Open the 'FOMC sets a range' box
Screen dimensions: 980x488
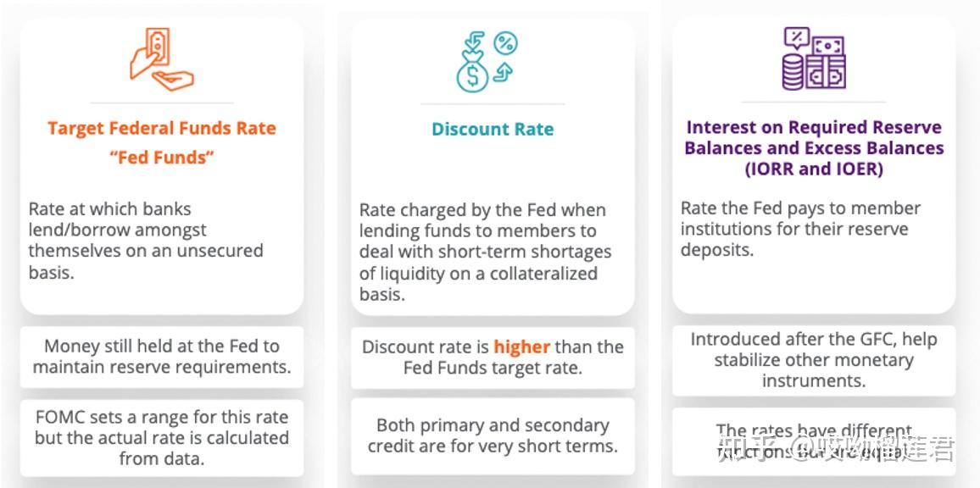click(162, 438)
